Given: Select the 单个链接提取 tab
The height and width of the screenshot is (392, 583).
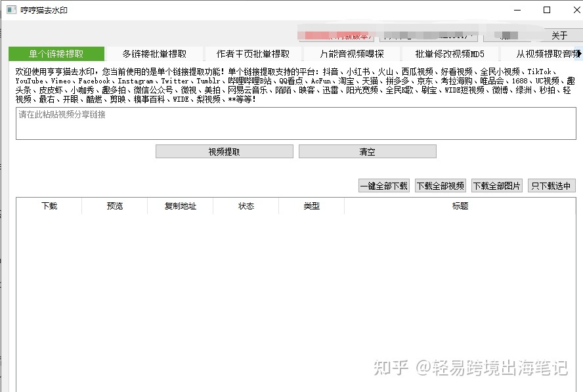Looking at the screenshot, I should 56,53.
